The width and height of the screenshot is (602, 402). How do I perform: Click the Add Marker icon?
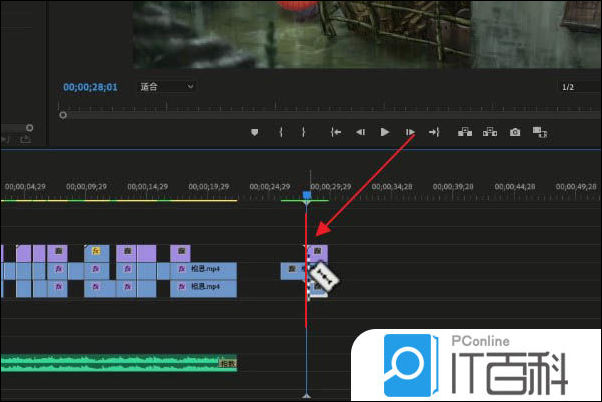point(255,132)
